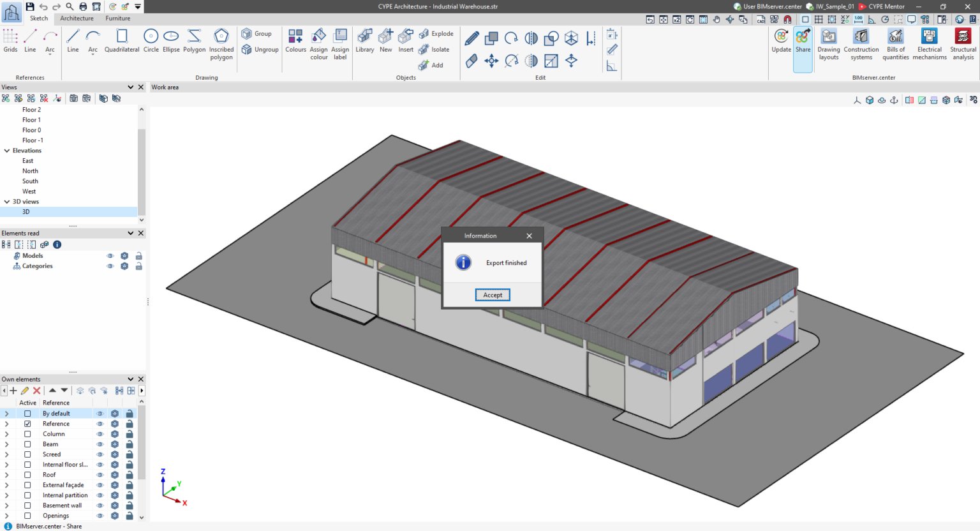The height and width of the screenshot is (531, 980).
Task: Select the Quadrilateral drawing tool
Action: [x=122, y=40]
